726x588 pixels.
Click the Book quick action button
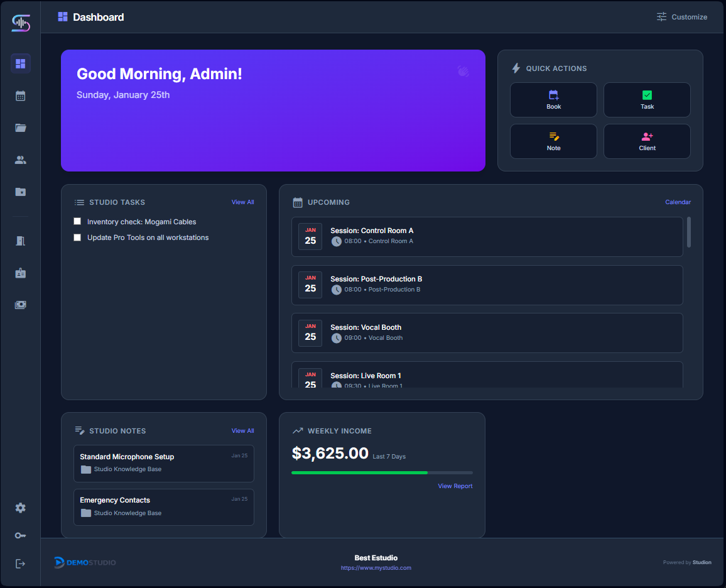[553, 99]
